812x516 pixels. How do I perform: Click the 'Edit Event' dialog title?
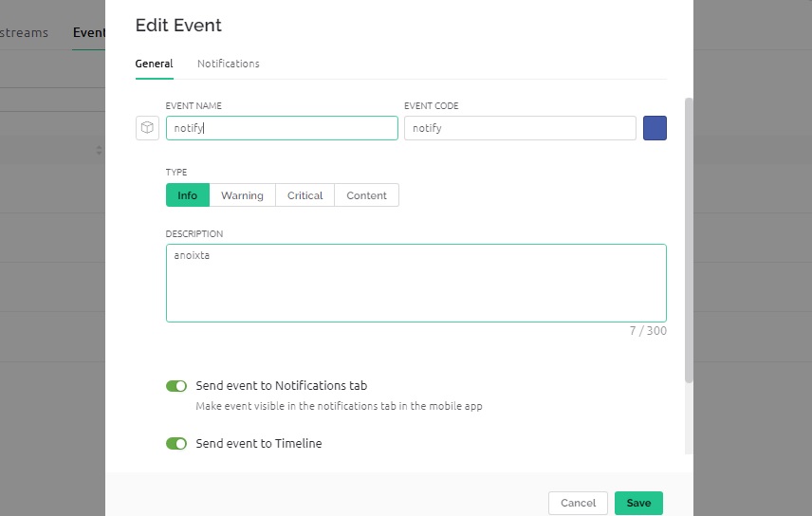[178, 25]
